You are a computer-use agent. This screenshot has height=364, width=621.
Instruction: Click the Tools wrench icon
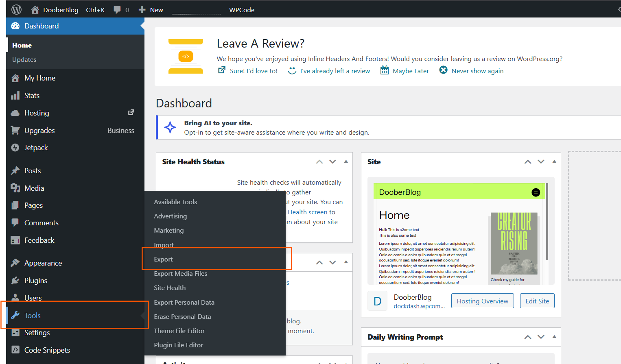pos(15,315)
